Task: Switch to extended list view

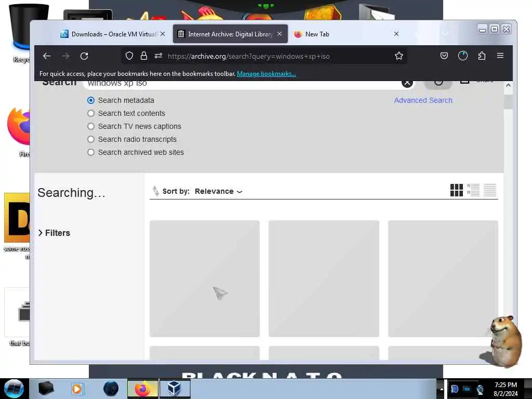Action: click(x=473, y=190)
